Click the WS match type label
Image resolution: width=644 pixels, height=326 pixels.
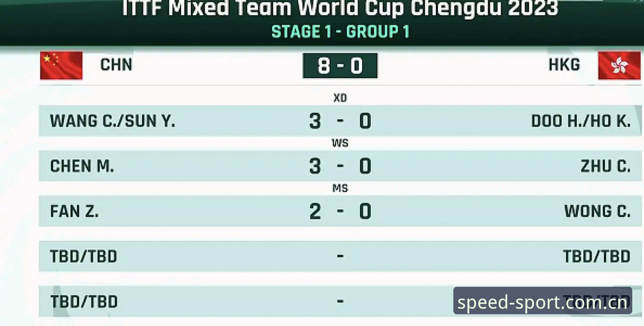(340, 143)
